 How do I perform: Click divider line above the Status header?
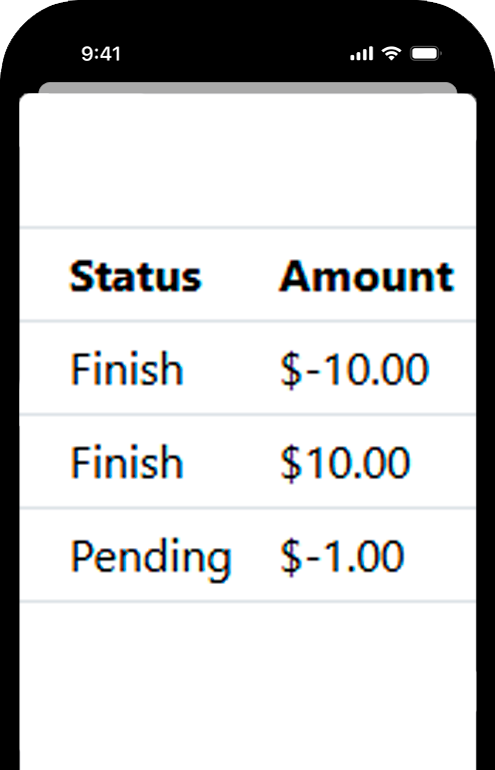click(x=248, y=228)
